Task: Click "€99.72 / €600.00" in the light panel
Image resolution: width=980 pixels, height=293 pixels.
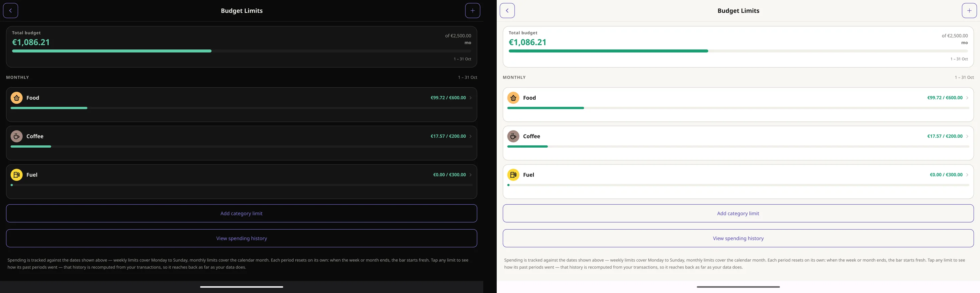Action: click(945, 98)
